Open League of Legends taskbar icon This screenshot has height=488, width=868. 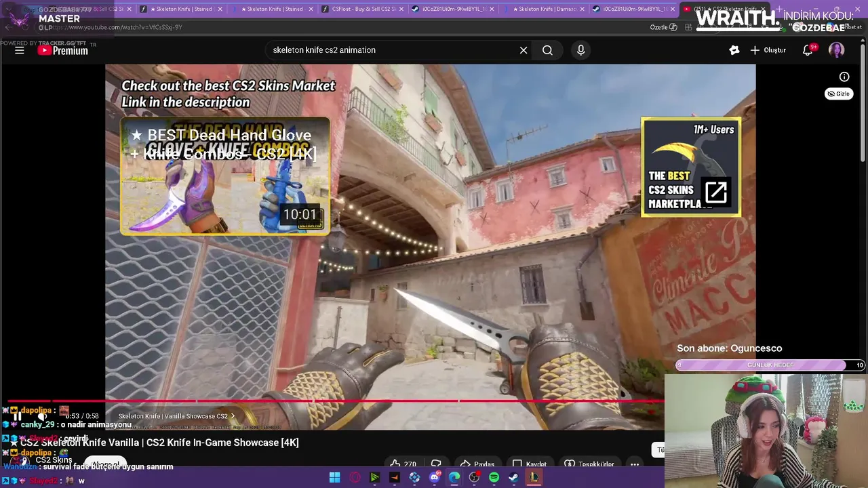pyautogui.click(x=534, y=478)
